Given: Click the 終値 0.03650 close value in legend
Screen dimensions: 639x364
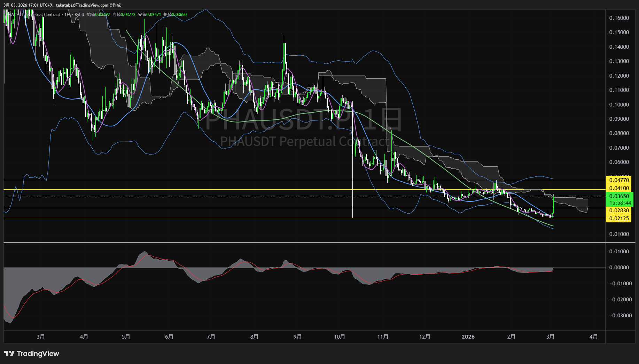Looking at the screenshot, I should [x=175, y=15].
